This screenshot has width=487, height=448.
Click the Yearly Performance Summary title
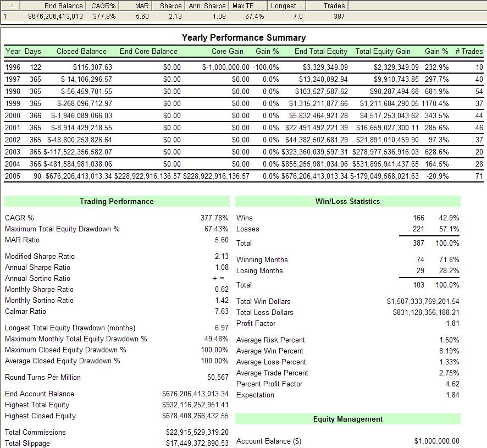coord(244,38)
